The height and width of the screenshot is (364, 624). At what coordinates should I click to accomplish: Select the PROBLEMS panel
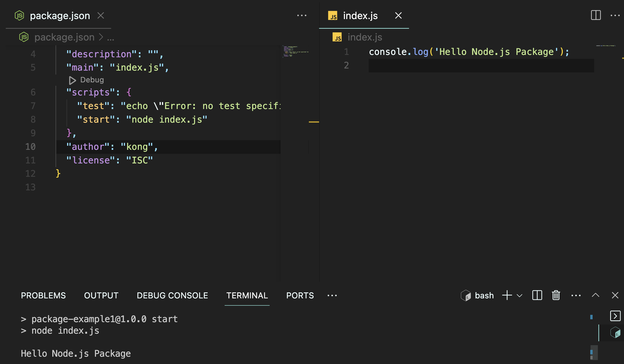click(x=43, y=295)
